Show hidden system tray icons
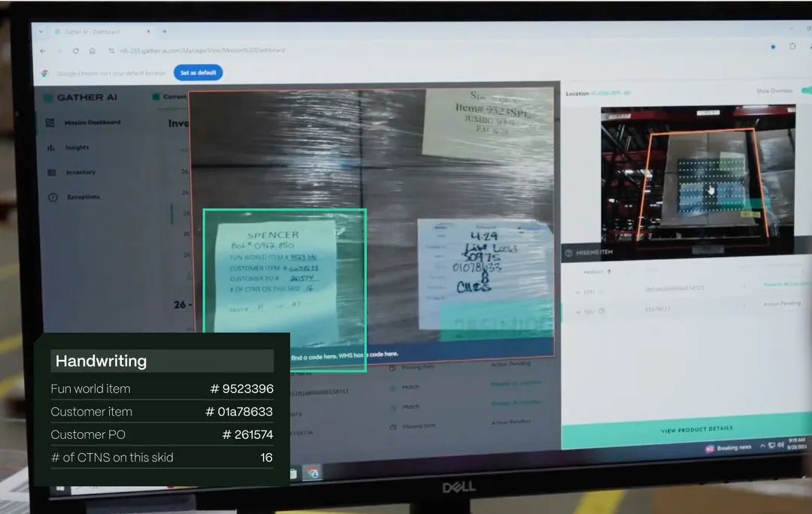 point(762,445)
